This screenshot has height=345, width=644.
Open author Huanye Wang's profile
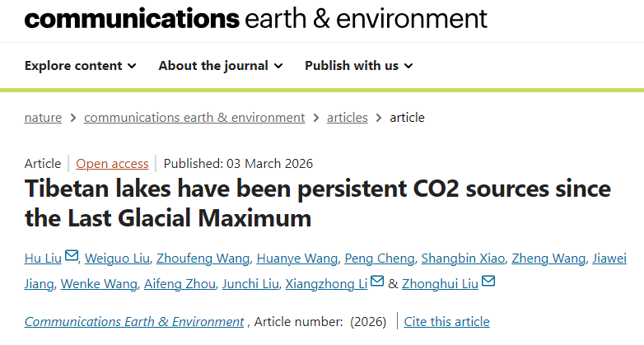coord(298,259)
